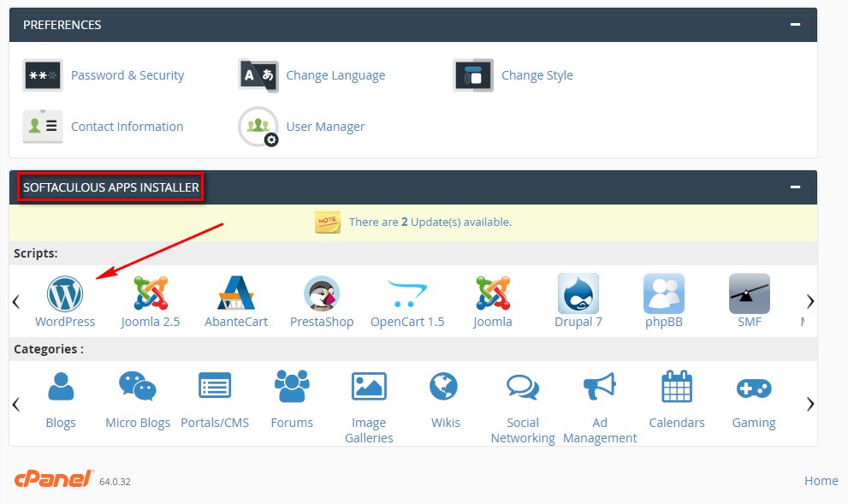Open the Calendars text link
Screen dimensions: 848x504
[x=677, y=423]
